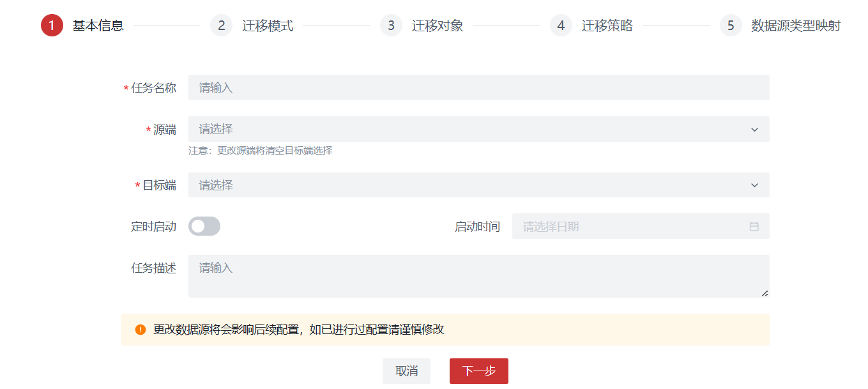Select the 迁移策略 step label
The height and width of the screenshot is (389, 868).
[607, 26]
